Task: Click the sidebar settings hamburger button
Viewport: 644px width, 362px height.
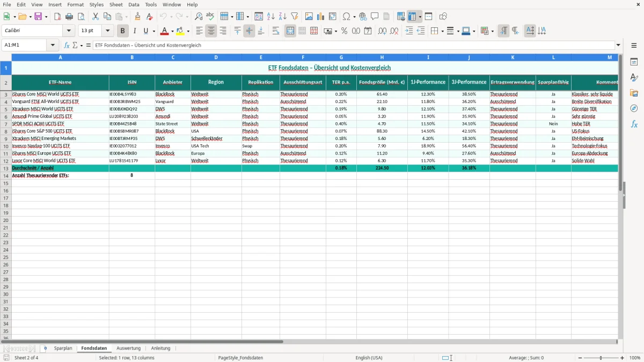Action: click(634, 45)
